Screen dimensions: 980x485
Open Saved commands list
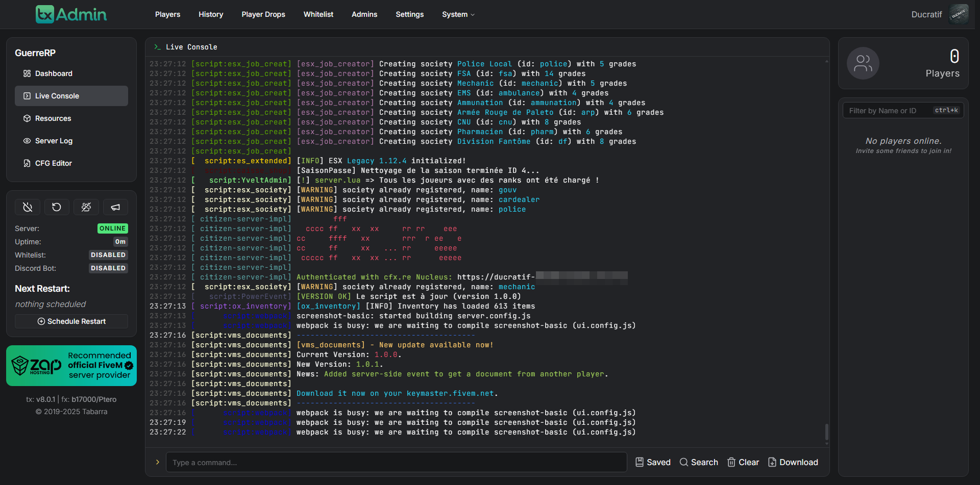pyautogui.click(x=653, y=462)
